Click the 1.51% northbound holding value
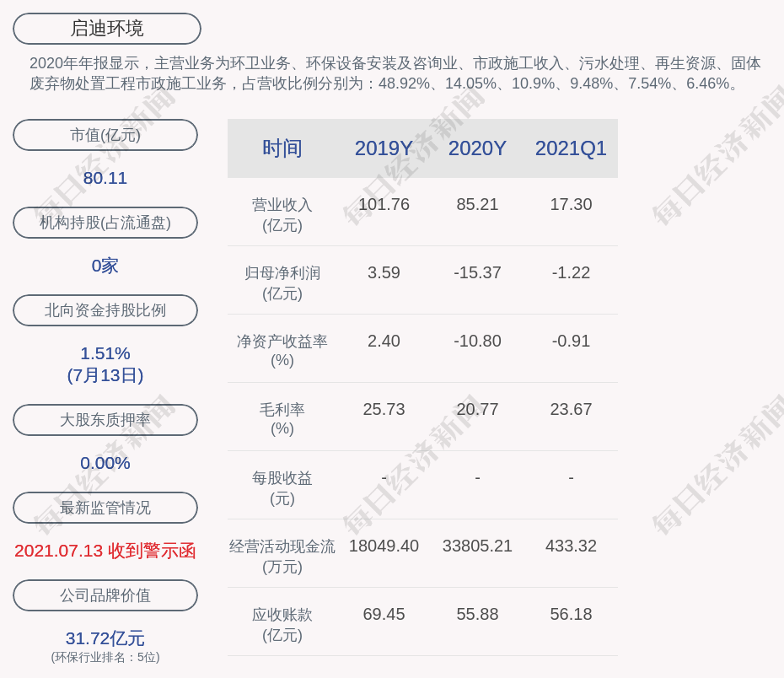Screen dimensions: 784x678 point(105,353)
